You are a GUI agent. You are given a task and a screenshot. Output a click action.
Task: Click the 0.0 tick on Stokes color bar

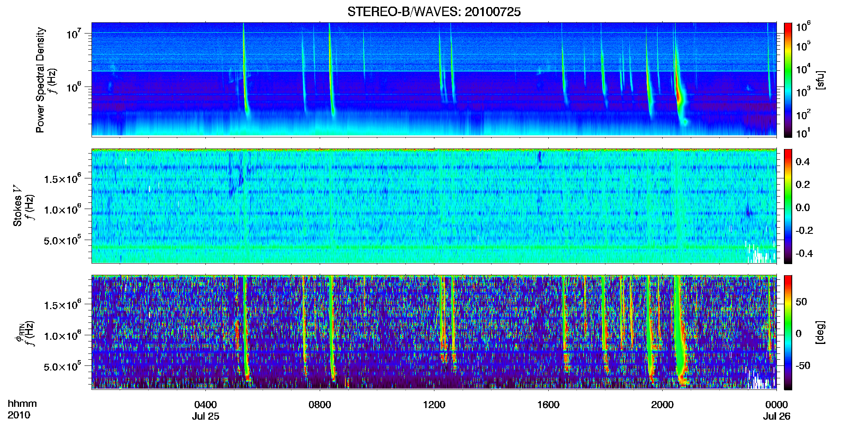tap(803, 207)
